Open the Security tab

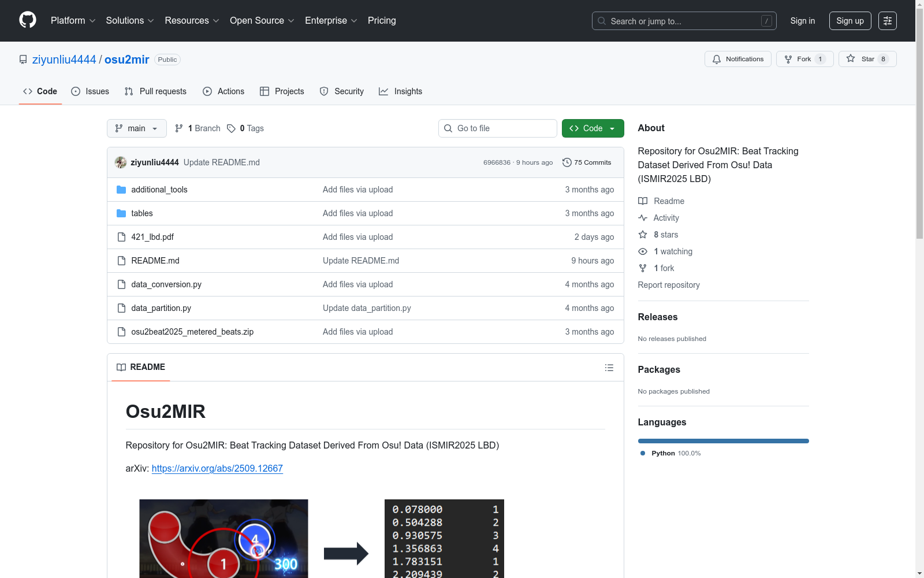[342, 91]
